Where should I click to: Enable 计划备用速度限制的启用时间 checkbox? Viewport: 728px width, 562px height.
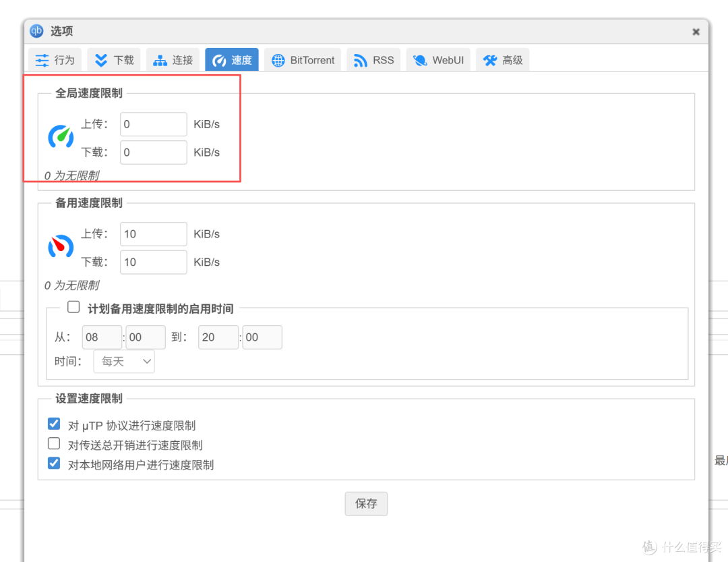[x=73, y=307]
